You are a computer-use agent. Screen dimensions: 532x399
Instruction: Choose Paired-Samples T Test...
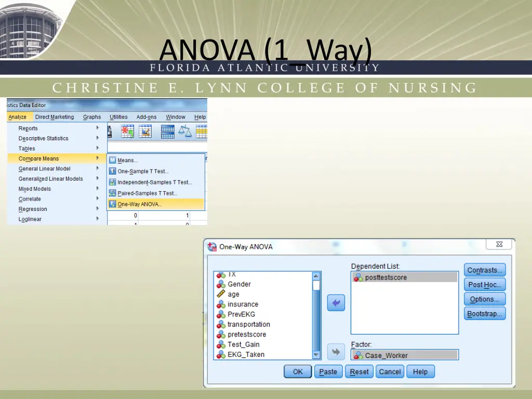coord(156,193)
